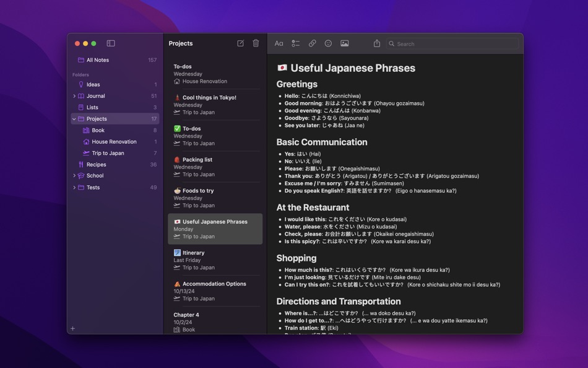Toggle the sidebar visibility icon

[111, 43]
